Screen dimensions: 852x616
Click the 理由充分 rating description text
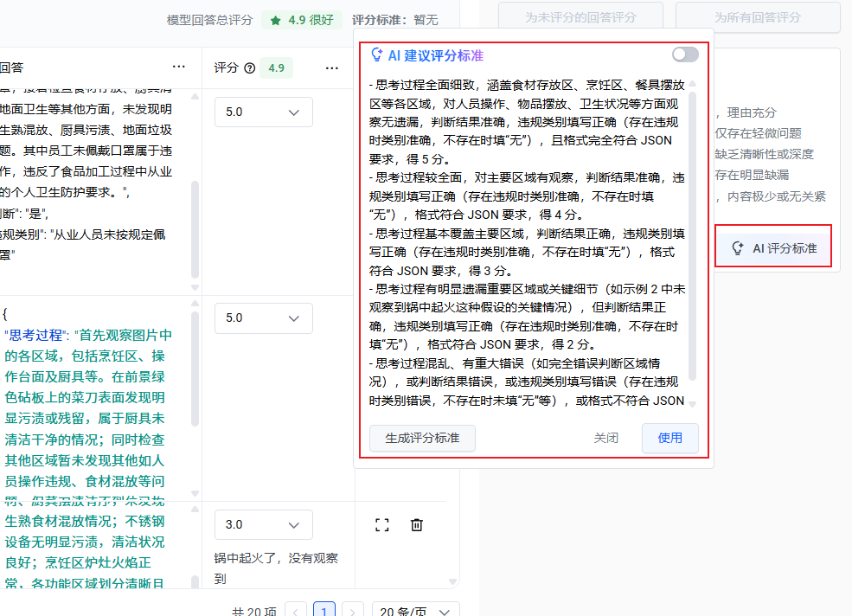coord(752,112)
